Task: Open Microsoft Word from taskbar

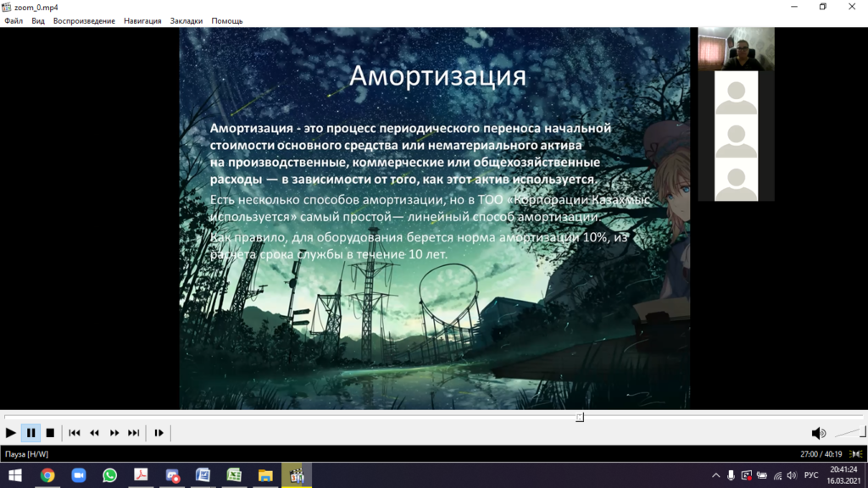Action: click(x=203, y=475)
